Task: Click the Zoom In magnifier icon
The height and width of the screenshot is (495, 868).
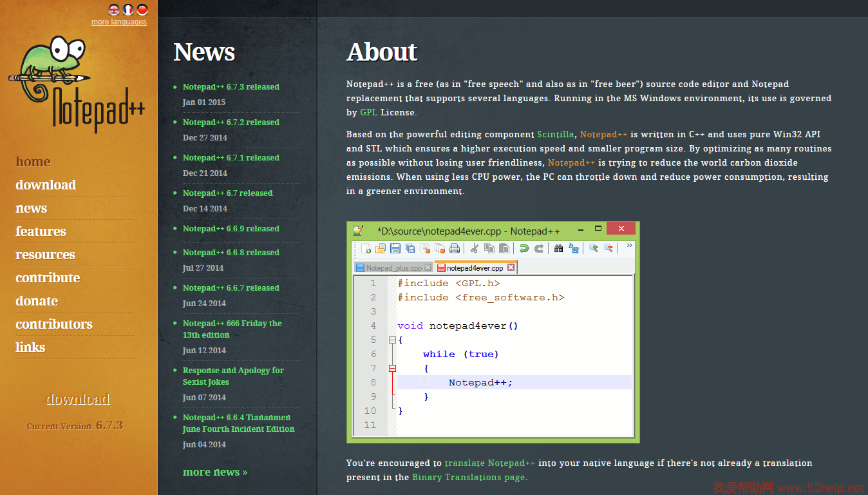Action: click(594, 249)
